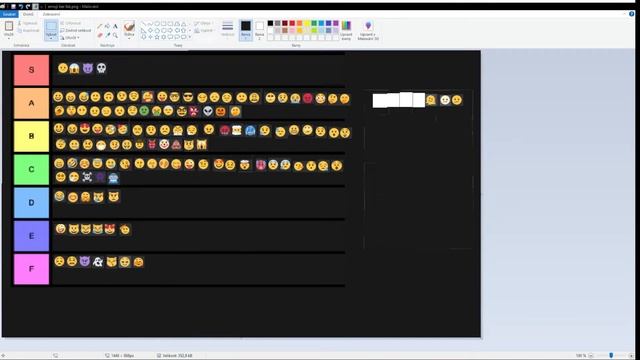Pick the dark red color swatch

285,23
